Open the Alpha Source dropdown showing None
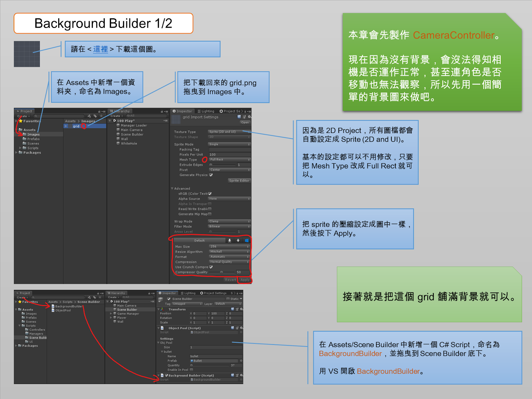The image size is (532, 399). (229, 199)
